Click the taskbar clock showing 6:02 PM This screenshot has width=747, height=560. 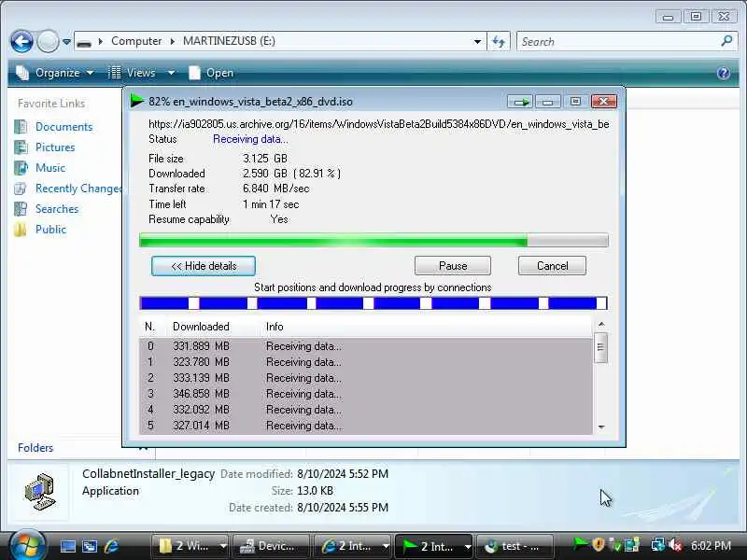[711, 546]
